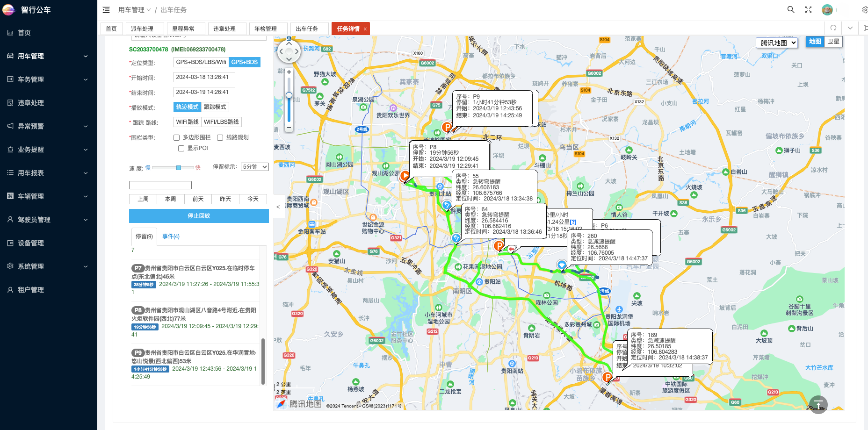
Task: Select WIFI路线 tracking route
Action: pyautogui.click(x=187, y=122)
